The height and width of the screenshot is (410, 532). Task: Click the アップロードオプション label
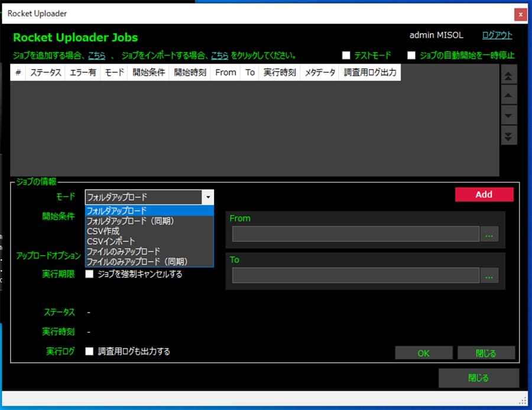pyautogui.click(x=48, y=255)
